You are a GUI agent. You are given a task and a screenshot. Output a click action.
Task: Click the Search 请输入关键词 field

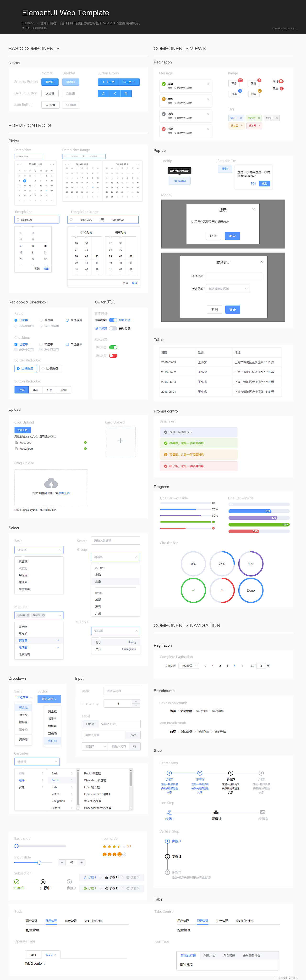click(115, 540)
